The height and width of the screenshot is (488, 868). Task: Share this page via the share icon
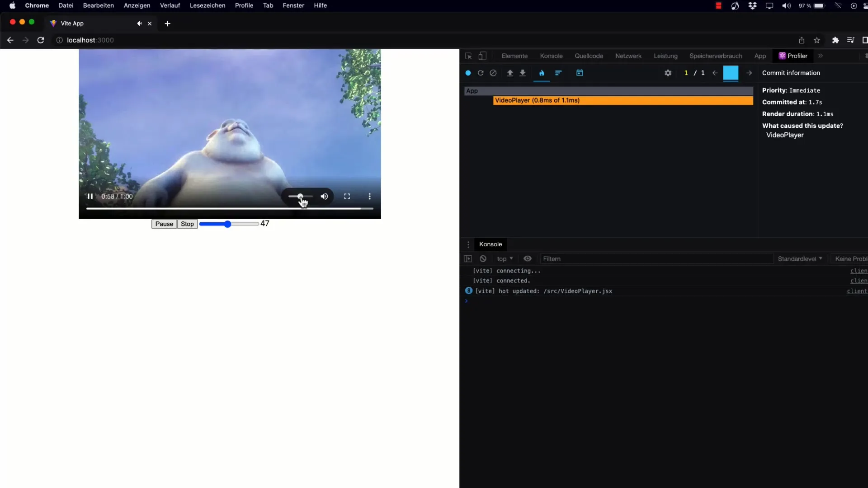pos(802,40)
